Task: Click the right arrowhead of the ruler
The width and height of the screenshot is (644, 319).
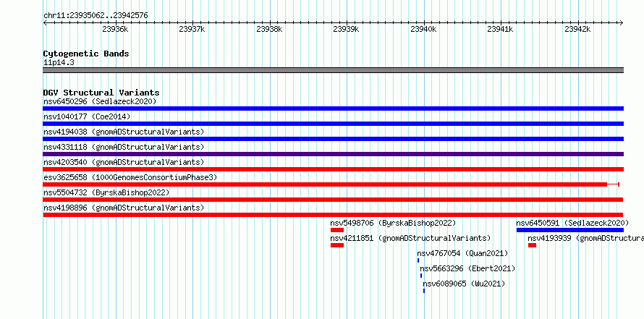Action: 622,22
